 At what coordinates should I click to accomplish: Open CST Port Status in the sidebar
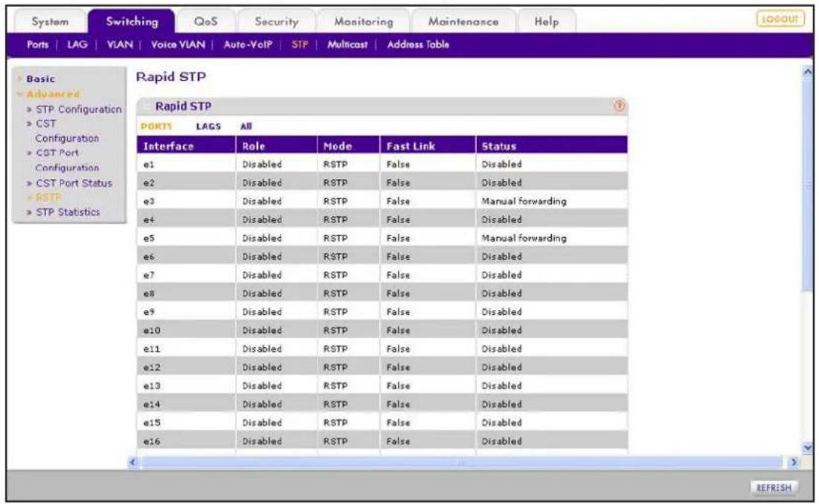pos(74,183)
